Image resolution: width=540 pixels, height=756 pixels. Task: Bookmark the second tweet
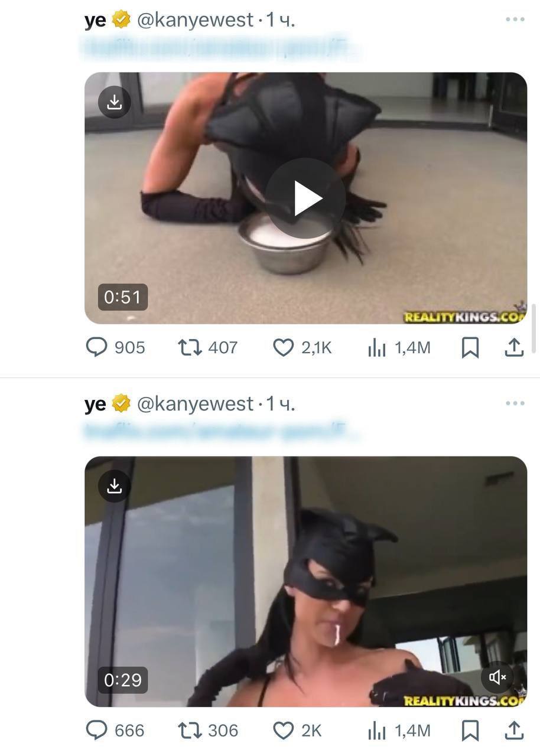pyautogui.click(x=470, y=731)
